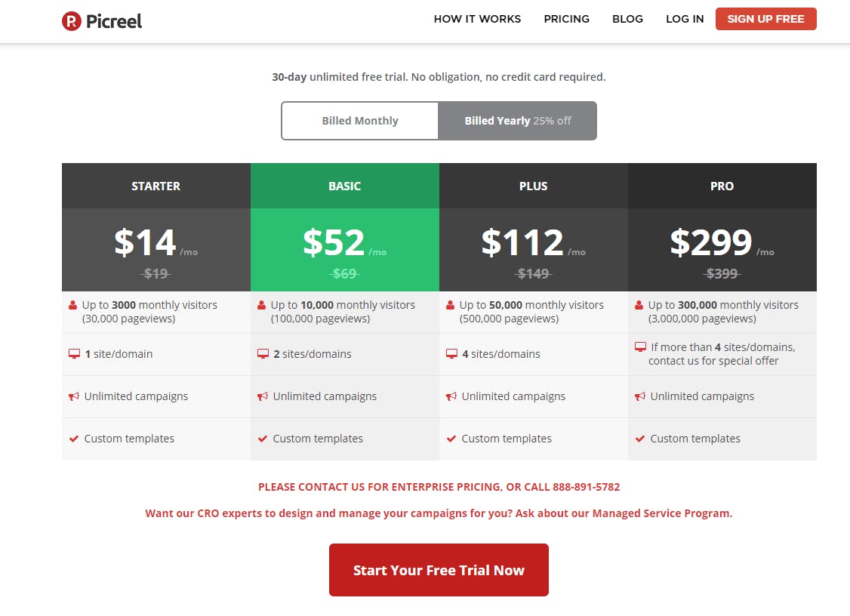Click the Log In link
Screen dimensions: 850x616
pos(685,19)
